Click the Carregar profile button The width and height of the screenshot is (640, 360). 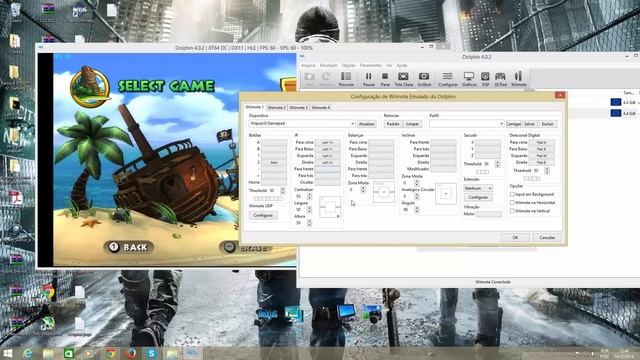513,124
